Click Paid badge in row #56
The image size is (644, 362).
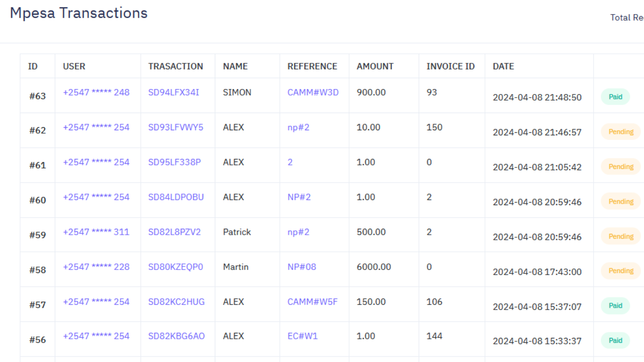coord(615,340)
